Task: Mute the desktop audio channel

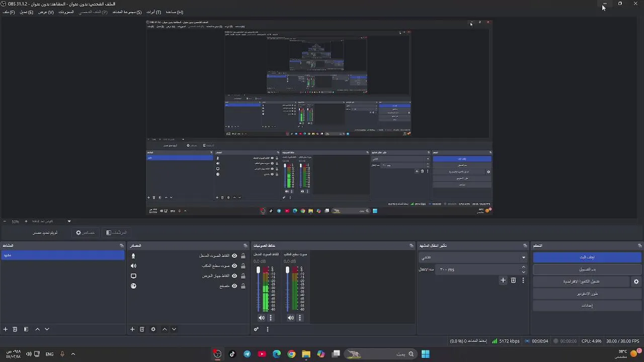Action: 291,318
